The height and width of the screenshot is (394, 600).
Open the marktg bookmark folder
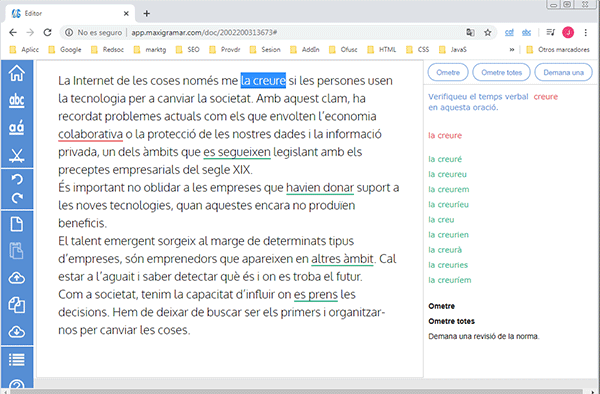tap(150, 49)
